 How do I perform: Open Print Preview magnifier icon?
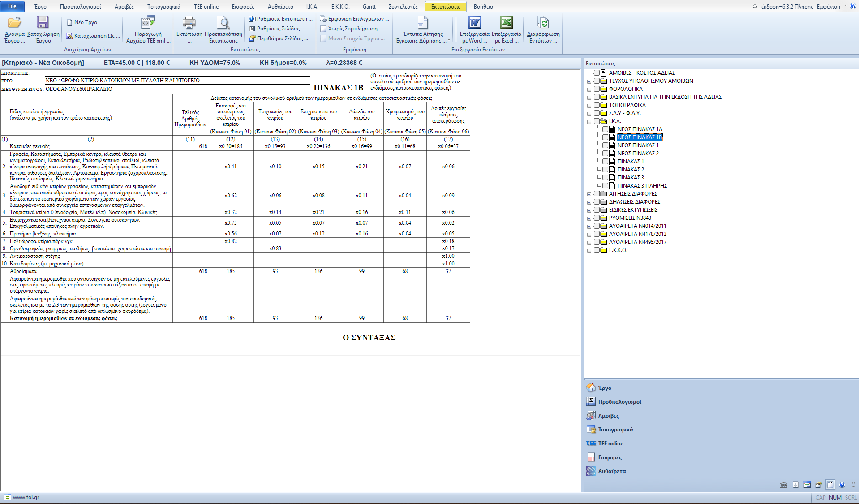pyautogui.click(x=223, y=23)
